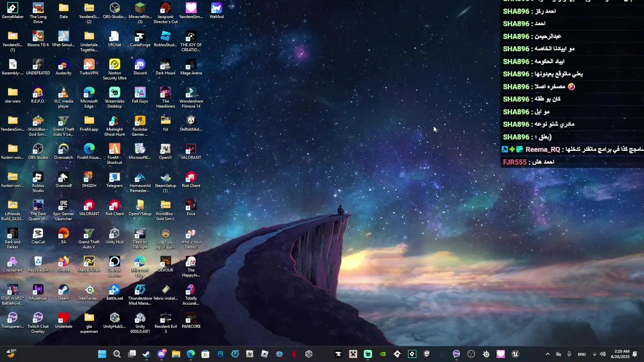Open the CurseForge desktop shortcut
Image resolution: width=644 pixels, height=362 pixels.
[x=140, y=39]
